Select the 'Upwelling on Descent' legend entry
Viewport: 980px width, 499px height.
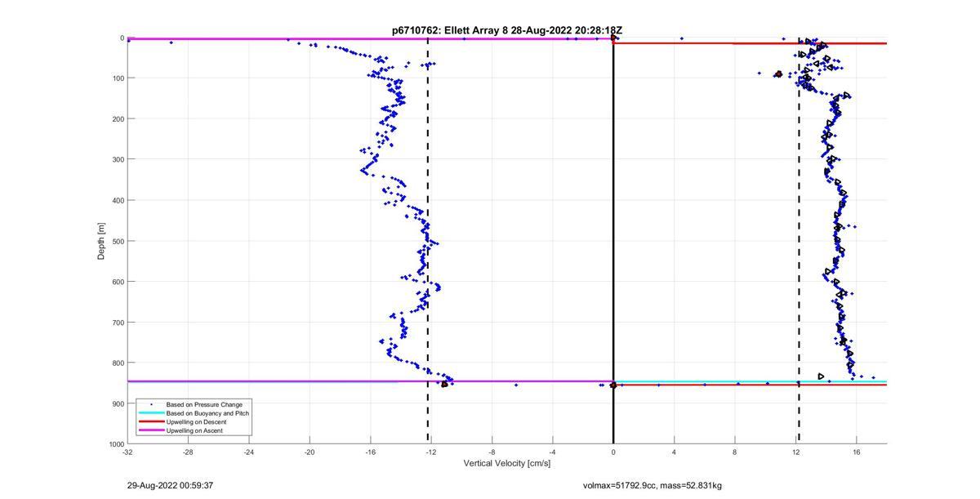point(196,421)
